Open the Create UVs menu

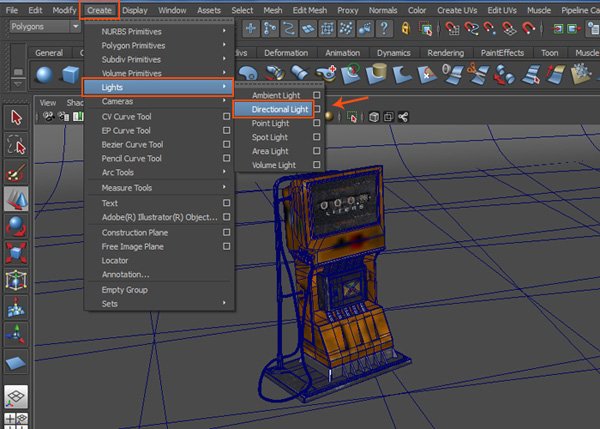[457, 10]
